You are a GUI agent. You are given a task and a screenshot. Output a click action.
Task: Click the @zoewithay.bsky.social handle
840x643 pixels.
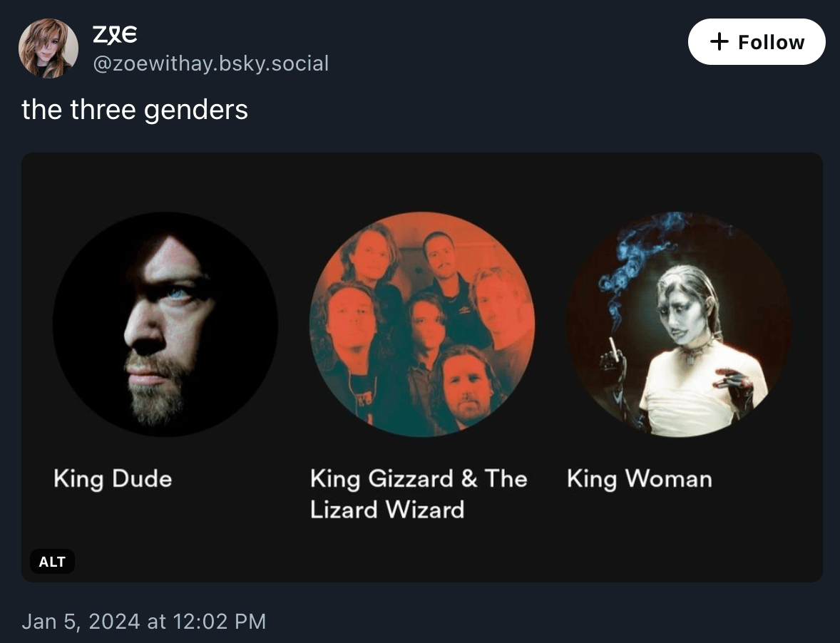(x=211, y=64)
